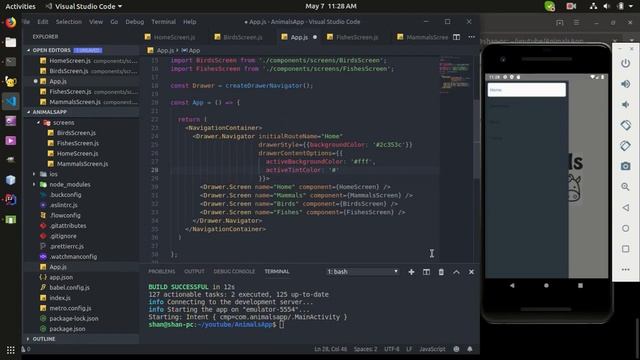Open editor more actions ellipsis menu
The image size is (640, 360).
click(471, 37)
